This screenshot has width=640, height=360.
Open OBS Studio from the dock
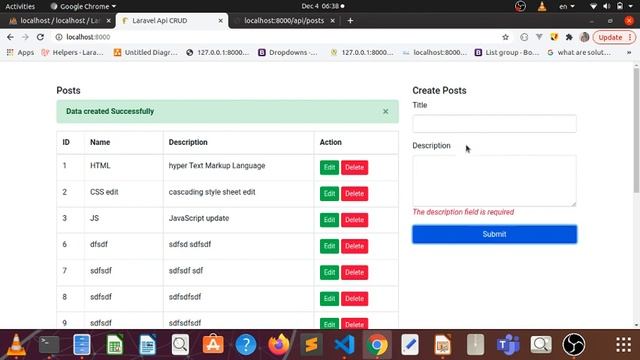point(573,345)
